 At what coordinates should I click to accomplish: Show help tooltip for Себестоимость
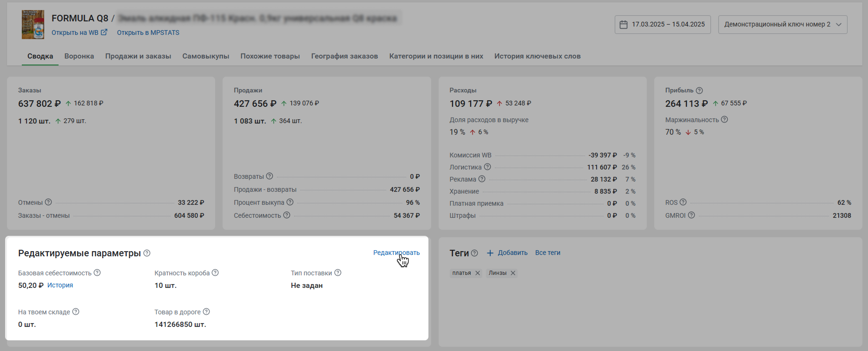[287, 215]
